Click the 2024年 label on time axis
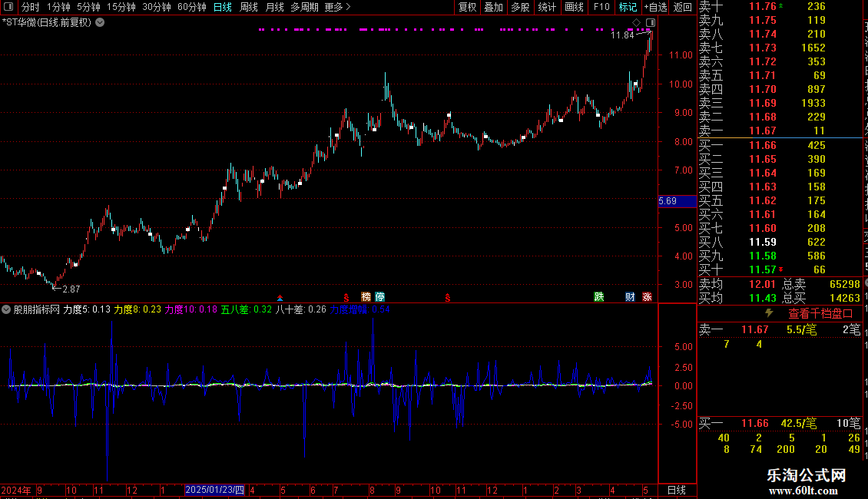 click(16, 490)
